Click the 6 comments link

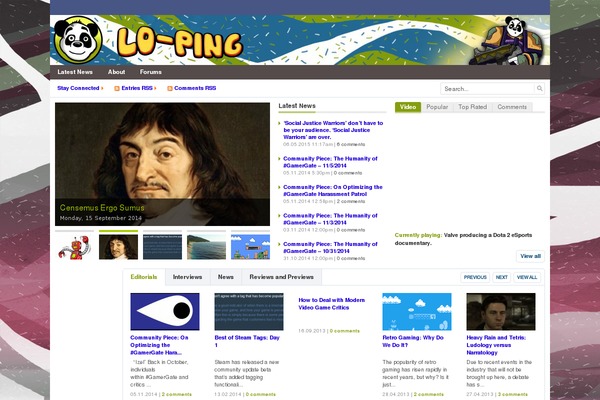point(351,144)
